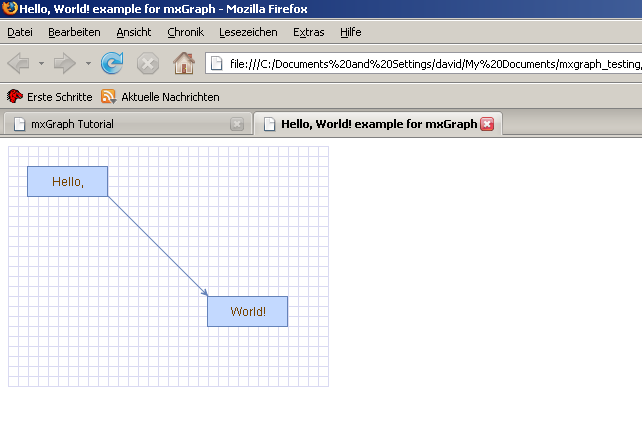This screenshot has height=421, width=642.
Task: Open forward history dropdown arrow
Action: (88, 64)
